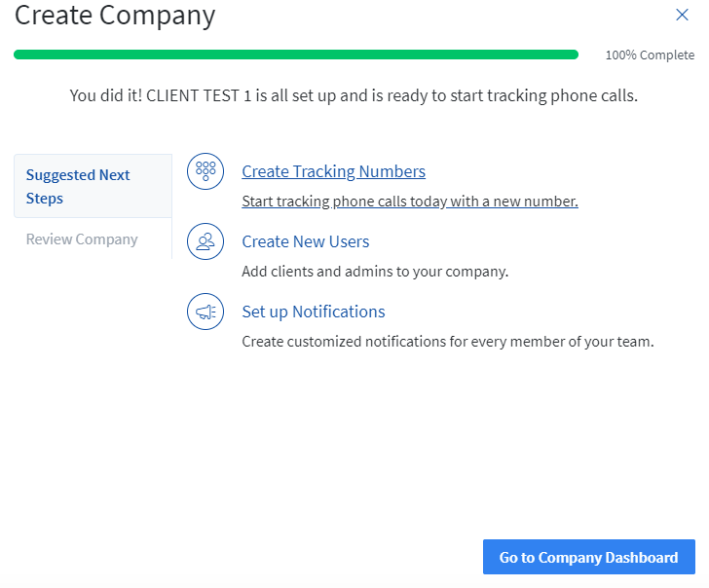Switch to the Review Company tab

[x=82, y=239]
